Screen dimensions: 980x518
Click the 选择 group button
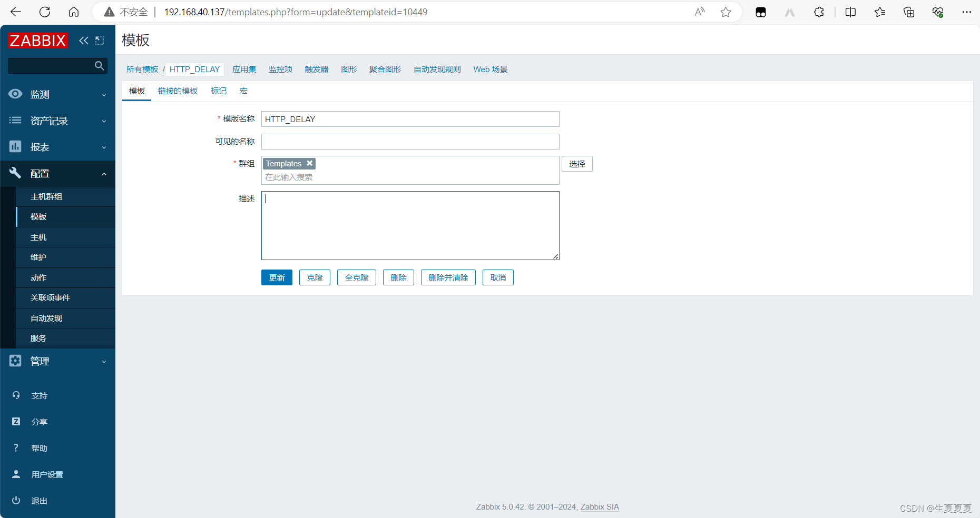pyautogui.click(x=577, y=164)
